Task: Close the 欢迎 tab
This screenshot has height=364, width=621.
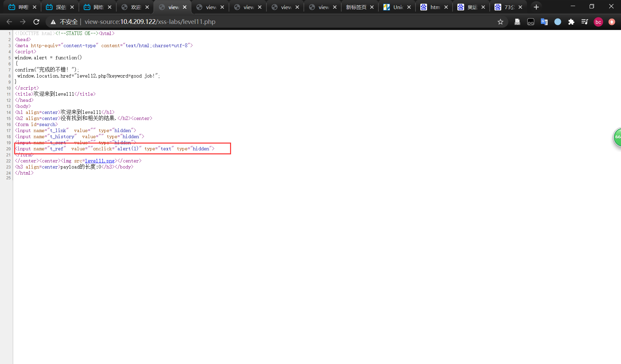Action: click(147, 7)
